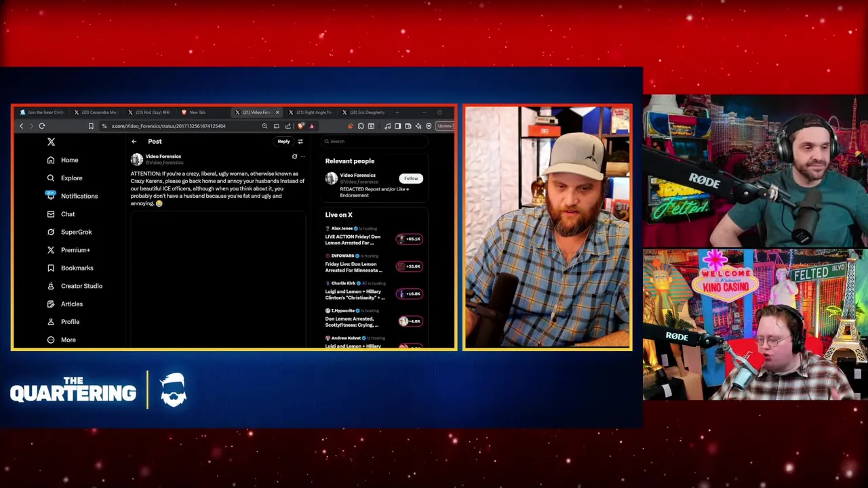Click the Creator Studio icon in the sidebar
868x488 pixels.
[51, 286]
